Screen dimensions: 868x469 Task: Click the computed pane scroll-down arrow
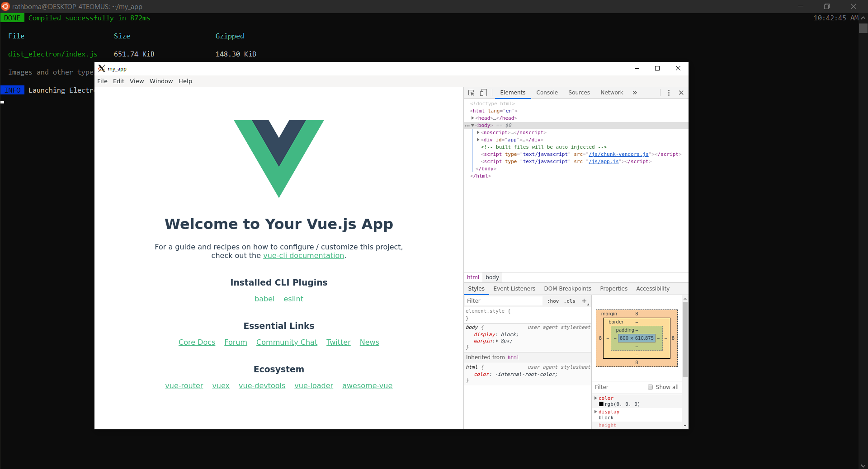(x=685, y=426)
